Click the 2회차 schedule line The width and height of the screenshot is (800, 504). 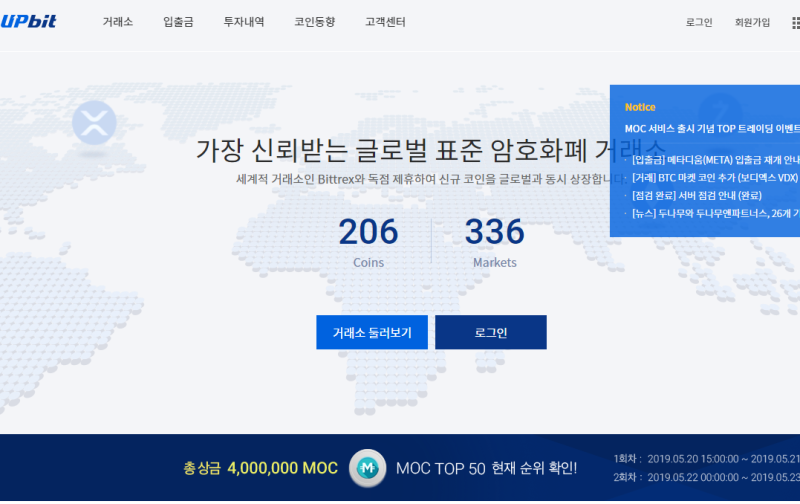coord(707,477)
